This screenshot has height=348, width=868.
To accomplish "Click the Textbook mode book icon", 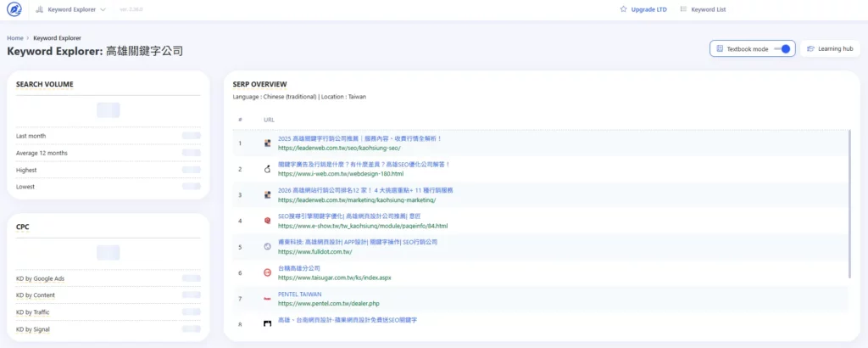I will 720,48.
